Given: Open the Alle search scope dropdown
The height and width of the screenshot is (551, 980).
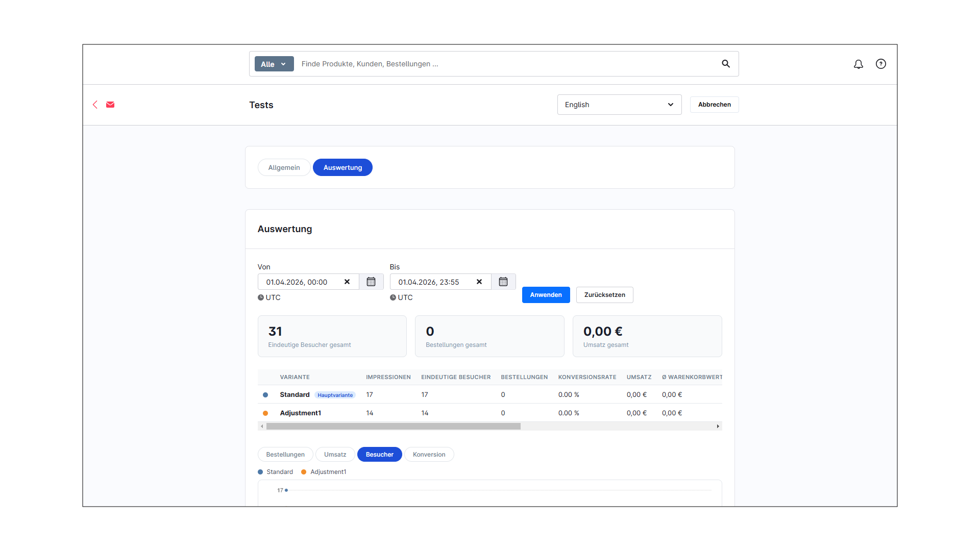Looking at the screenshot, I should (x=274, y=64).
